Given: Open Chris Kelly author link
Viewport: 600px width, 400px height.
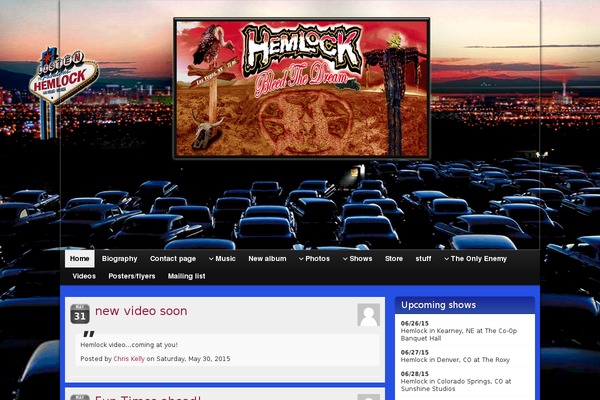Looking at the screenshot, I should coord(129,359).
